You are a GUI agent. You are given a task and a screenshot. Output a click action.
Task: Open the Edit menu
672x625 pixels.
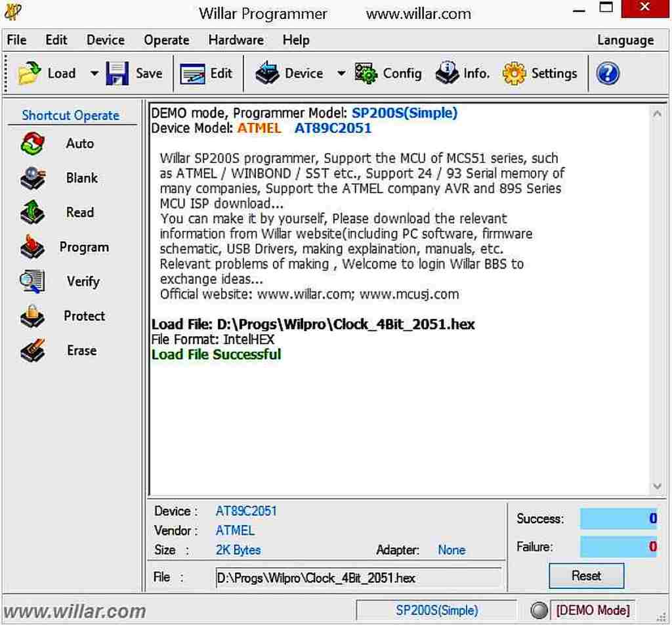(56, 40)
